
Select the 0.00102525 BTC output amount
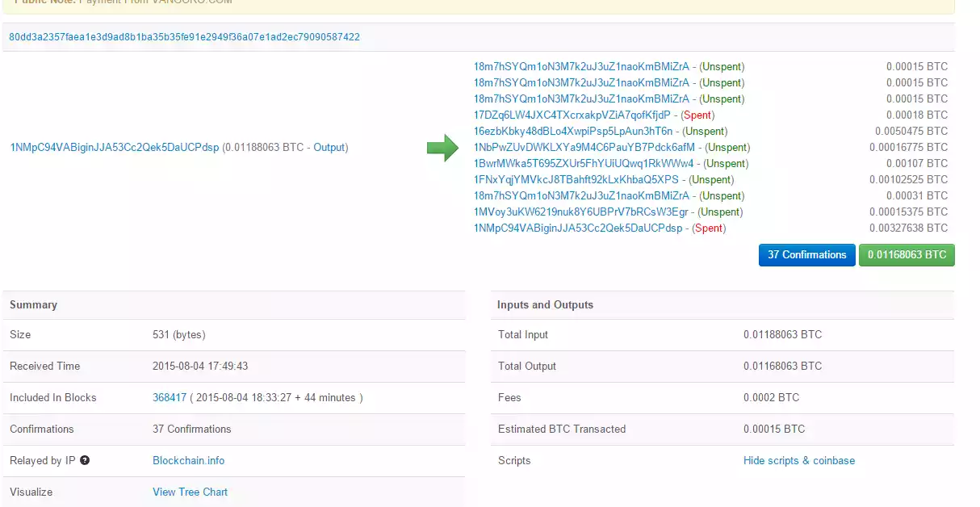908,180
